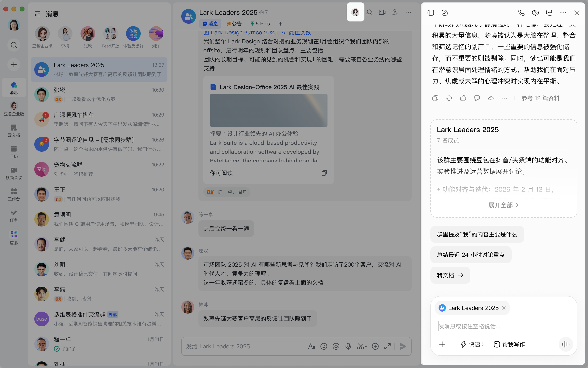
Task: Start a video meeting from chat header
Action: coord(382,12)
